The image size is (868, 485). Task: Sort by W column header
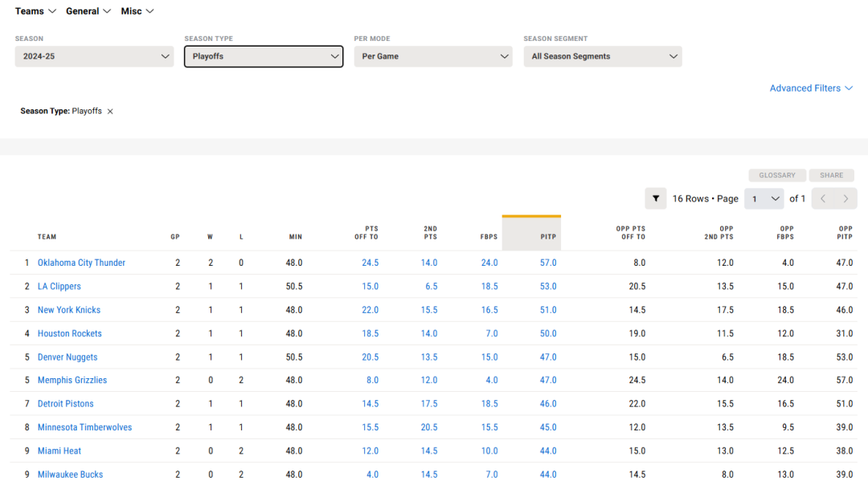[x=210, y=237]
